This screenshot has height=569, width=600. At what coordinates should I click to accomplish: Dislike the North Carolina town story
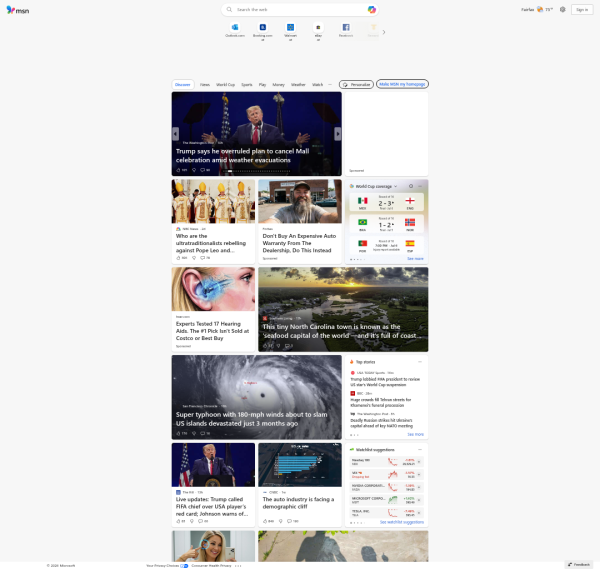(x=279, y=346)
